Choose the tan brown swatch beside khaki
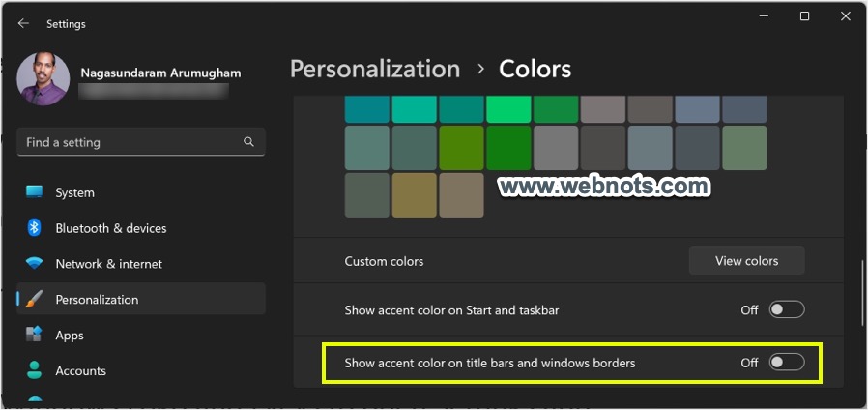The height and width of the screenshot is (410, 868). (x=462, y=195)
